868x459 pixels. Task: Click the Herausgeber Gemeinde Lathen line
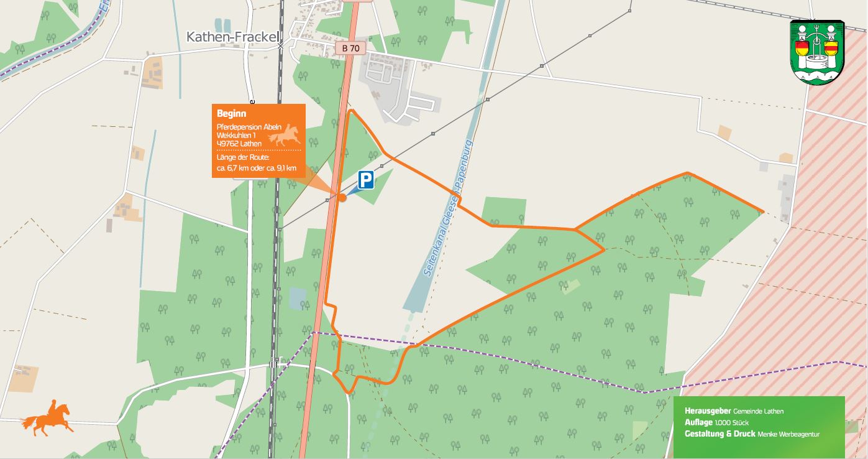click(734, 411)
